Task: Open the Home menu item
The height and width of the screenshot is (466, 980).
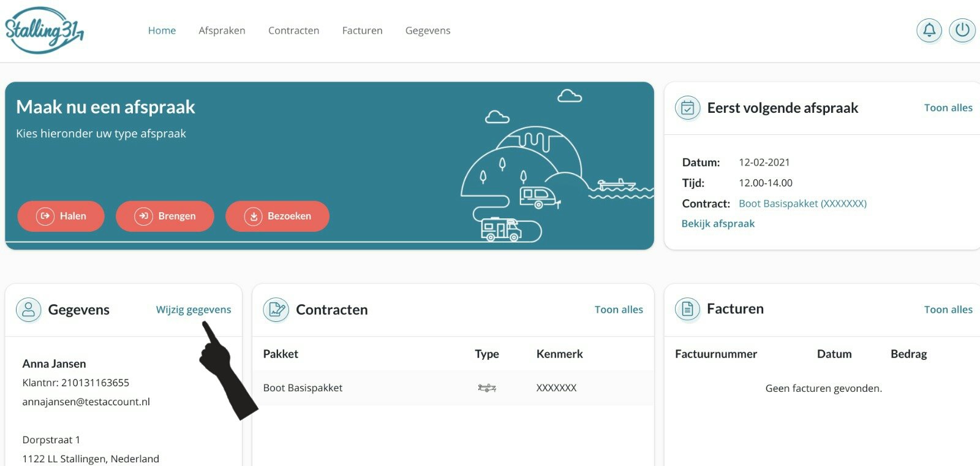Action: point(162,31)
